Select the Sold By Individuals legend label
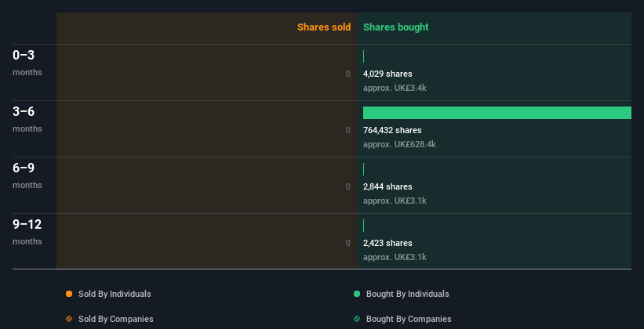644x329 pixels. click(115, 294)
